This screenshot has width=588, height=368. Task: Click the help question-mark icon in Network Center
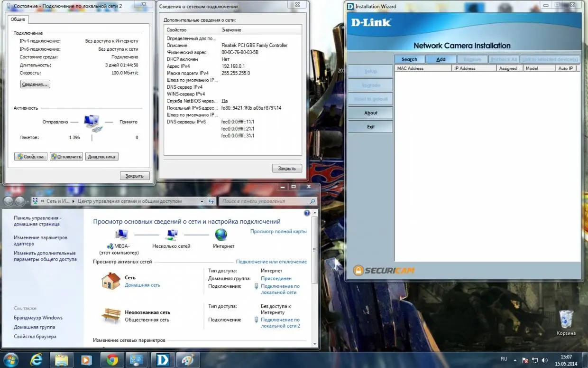tap(307, 214)
